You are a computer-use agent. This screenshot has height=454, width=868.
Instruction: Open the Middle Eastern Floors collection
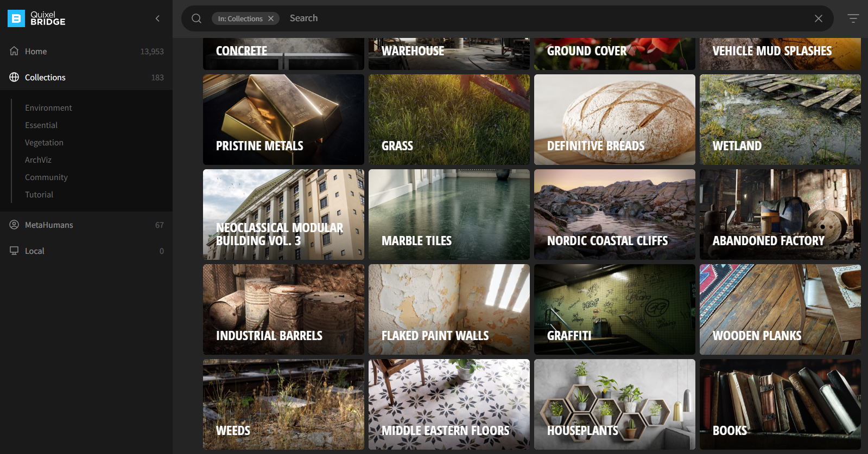click(x=449, y=404)
